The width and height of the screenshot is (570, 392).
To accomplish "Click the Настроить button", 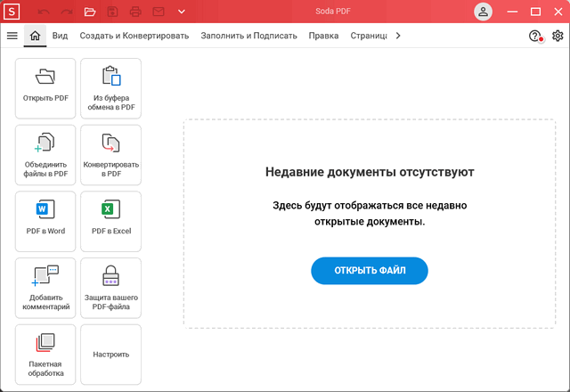I will pyautogui.click(x=110, y=354).
